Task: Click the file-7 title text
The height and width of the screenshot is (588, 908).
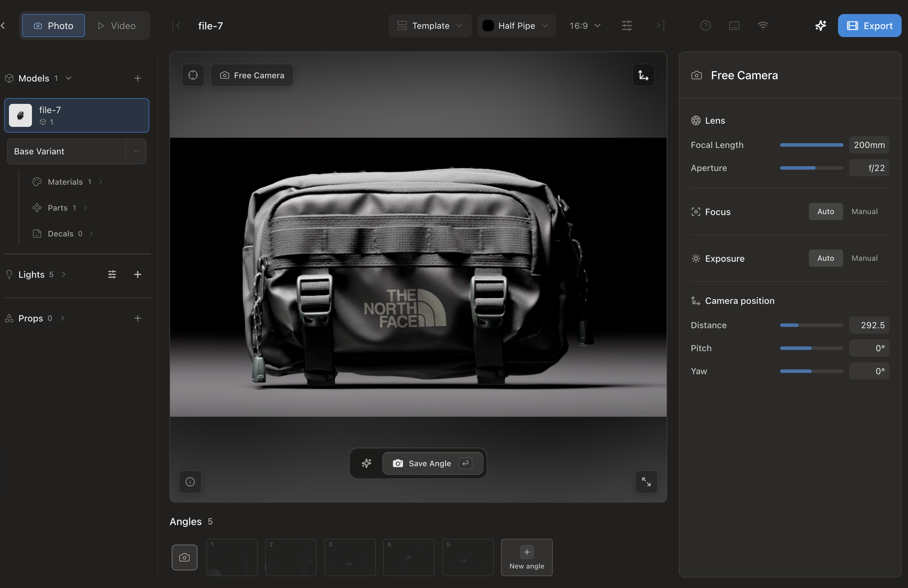Action: pyautogui.click(x=211, y=26)
